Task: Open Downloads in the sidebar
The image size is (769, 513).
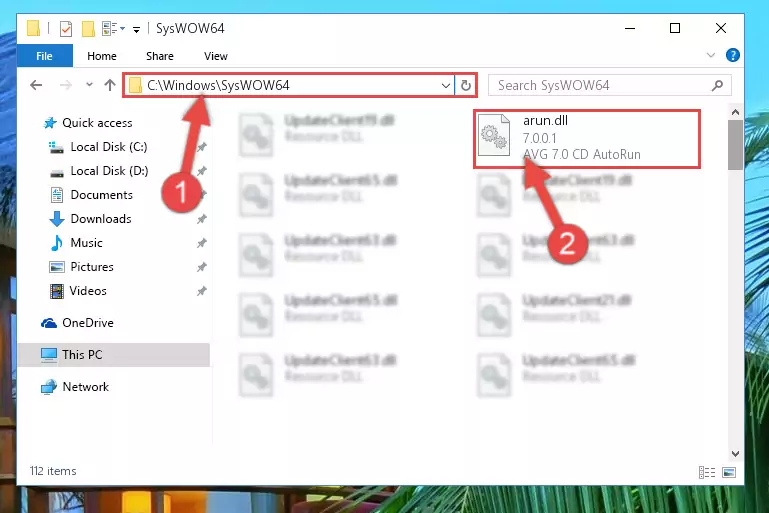Action: click(101, 219)
